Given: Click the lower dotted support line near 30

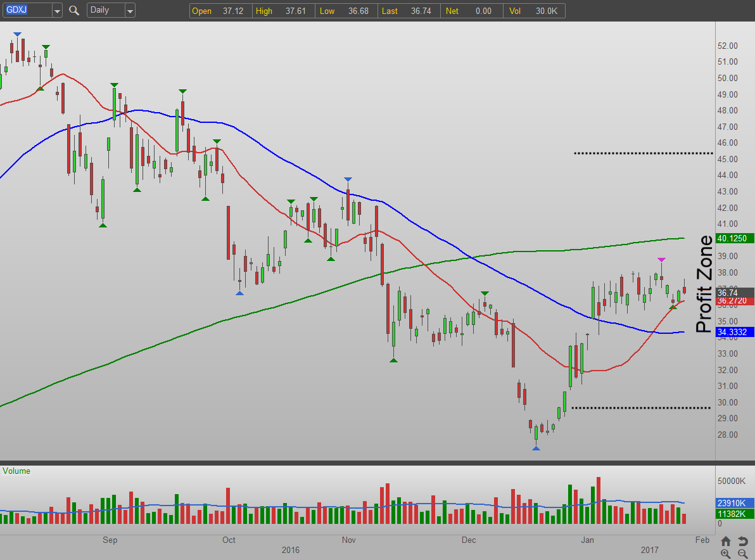Looking at the screenshot, I should [641, 408].
